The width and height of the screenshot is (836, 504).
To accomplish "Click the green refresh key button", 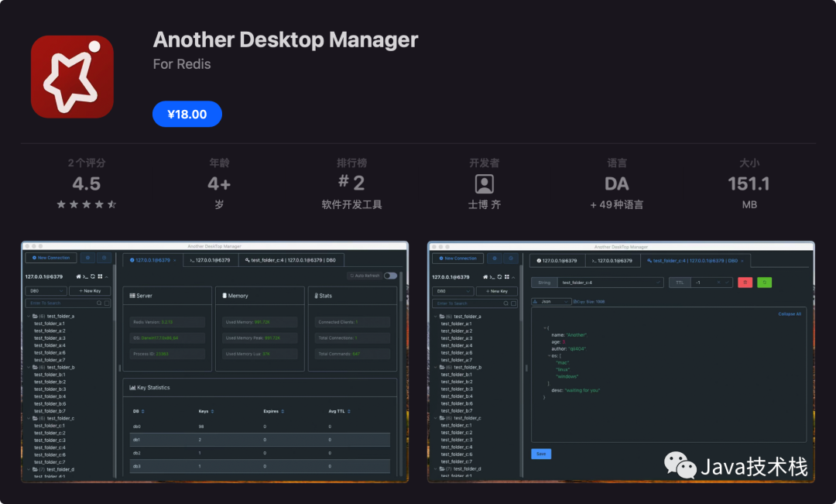I will pos(765,283).
